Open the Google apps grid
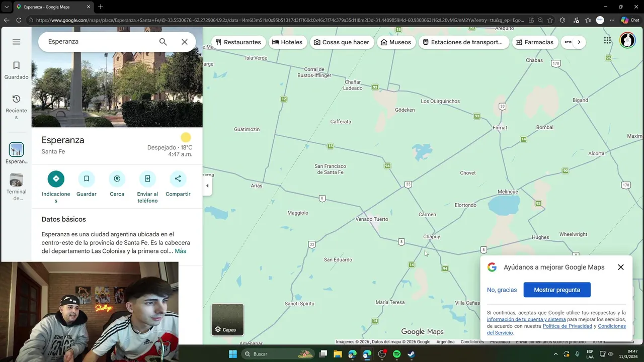 coord(607,40)
